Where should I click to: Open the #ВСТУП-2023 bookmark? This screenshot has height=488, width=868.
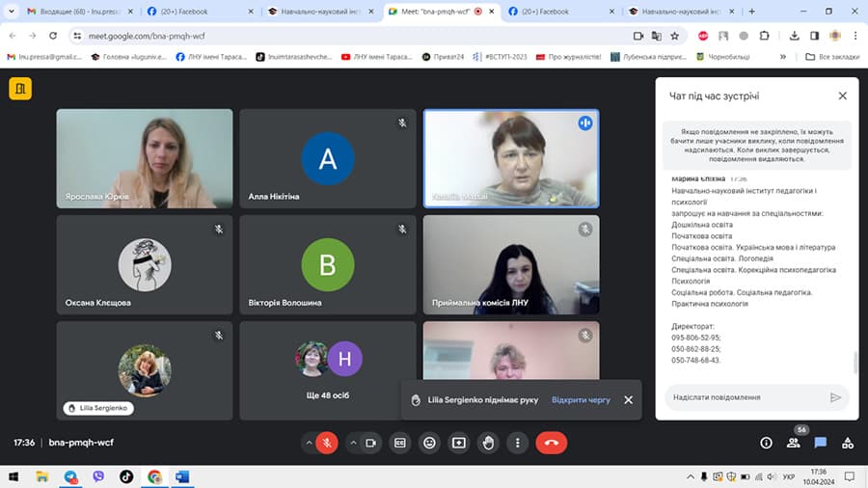[x=500, y=57]
